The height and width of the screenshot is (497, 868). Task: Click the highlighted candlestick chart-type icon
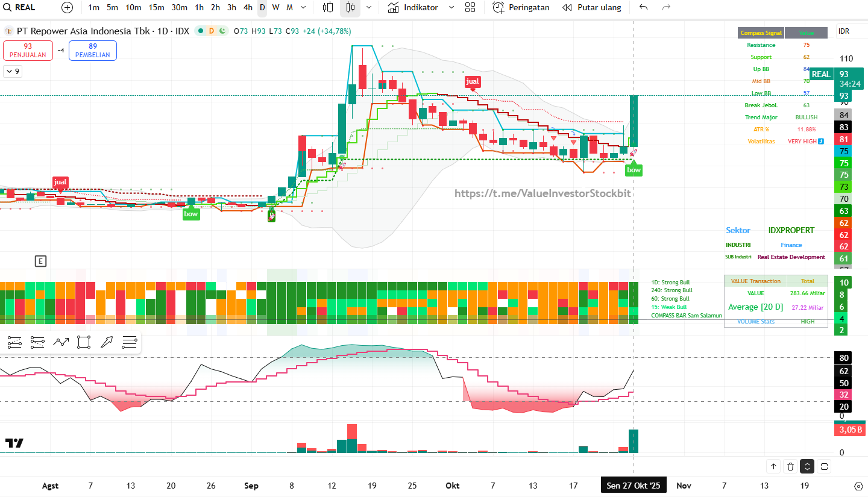coord(350,8)
